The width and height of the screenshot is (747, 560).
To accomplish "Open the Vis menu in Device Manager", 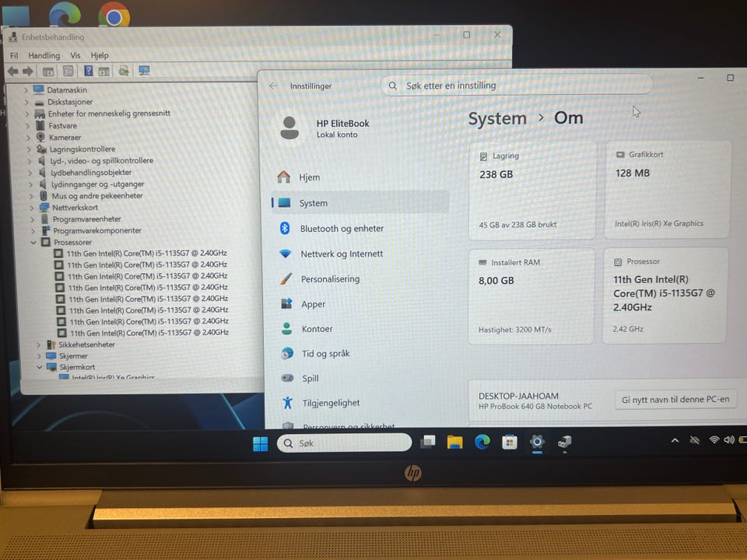I will (x=75, y=55).
